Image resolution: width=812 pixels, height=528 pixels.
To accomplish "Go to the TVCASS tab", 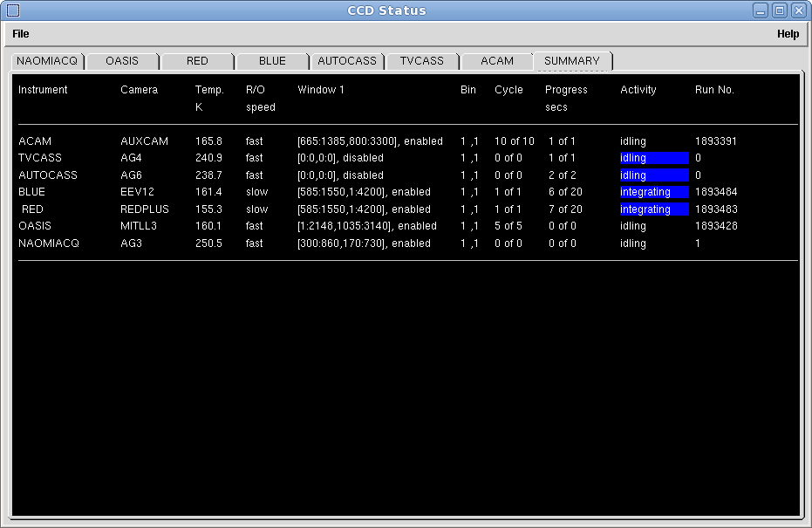I will [422, 61].
